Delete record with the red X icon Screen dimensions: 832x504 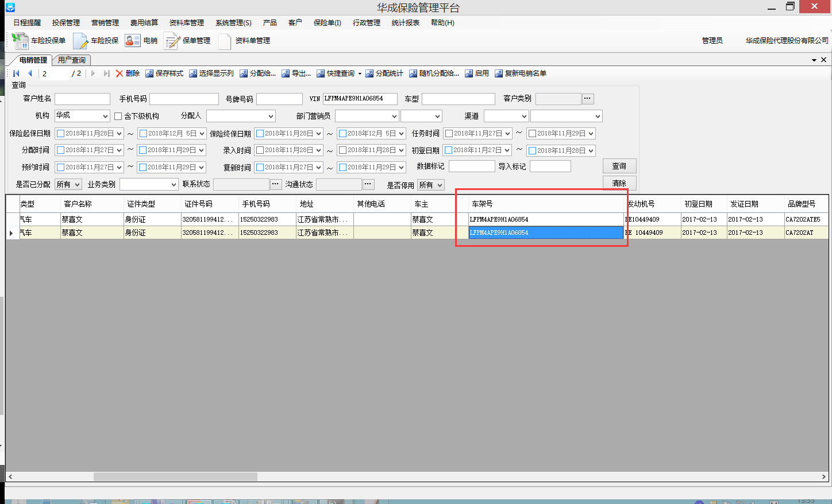(120, 73)
